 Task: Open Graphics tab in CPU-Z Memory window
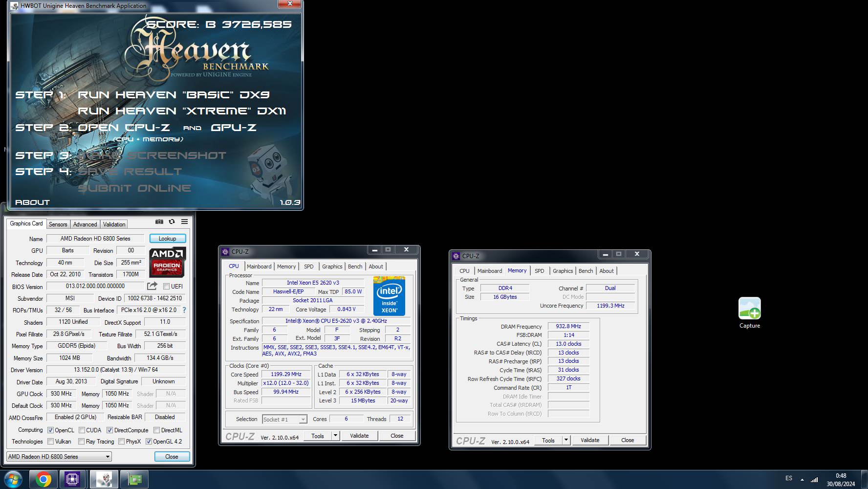point(563,271)
